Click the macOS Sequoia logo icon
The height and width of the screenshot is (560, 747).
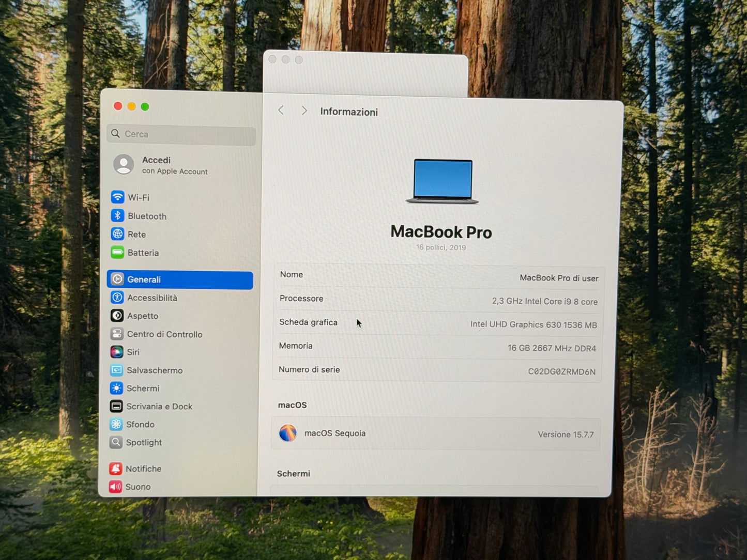[288, 433]
